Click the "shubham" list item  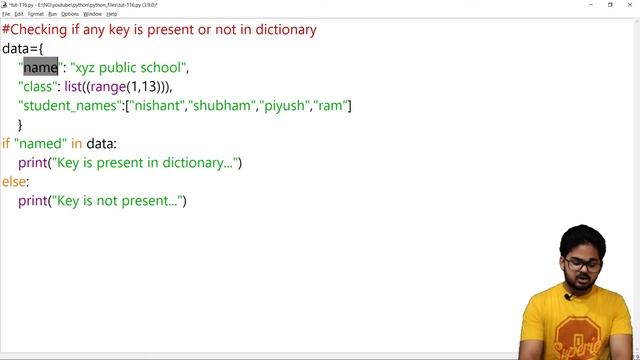pyautogui.click(x=222, y=106)
